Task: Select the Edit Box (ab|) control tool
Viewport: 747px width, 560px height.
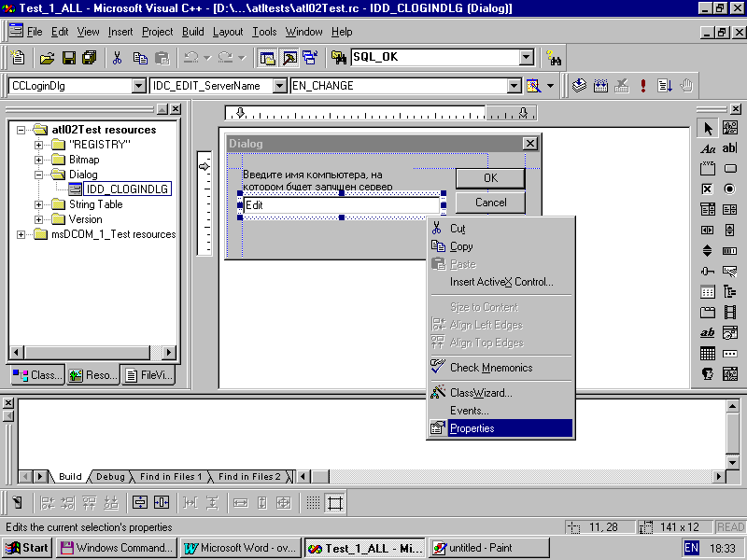Action: (729, 148)
